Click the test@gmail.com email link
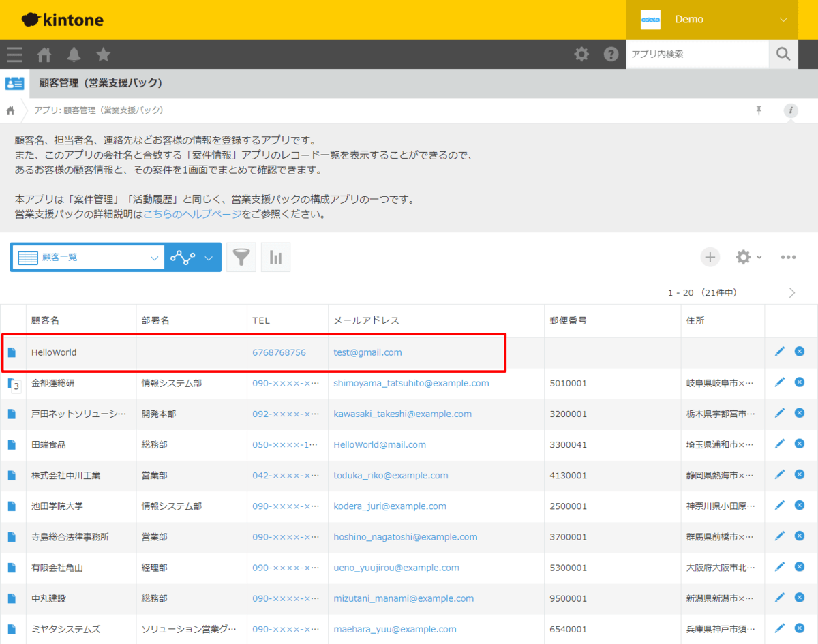This screenshot has width=818, height=644. coord(367,352)
